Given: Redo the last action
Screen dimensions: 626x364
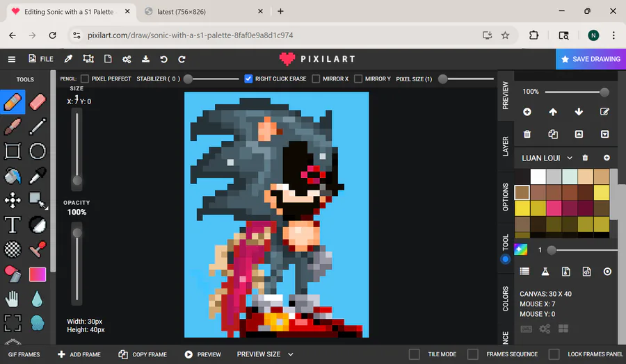Looking at the screenshot, I should pyautogui.click(x=182, y=60).
